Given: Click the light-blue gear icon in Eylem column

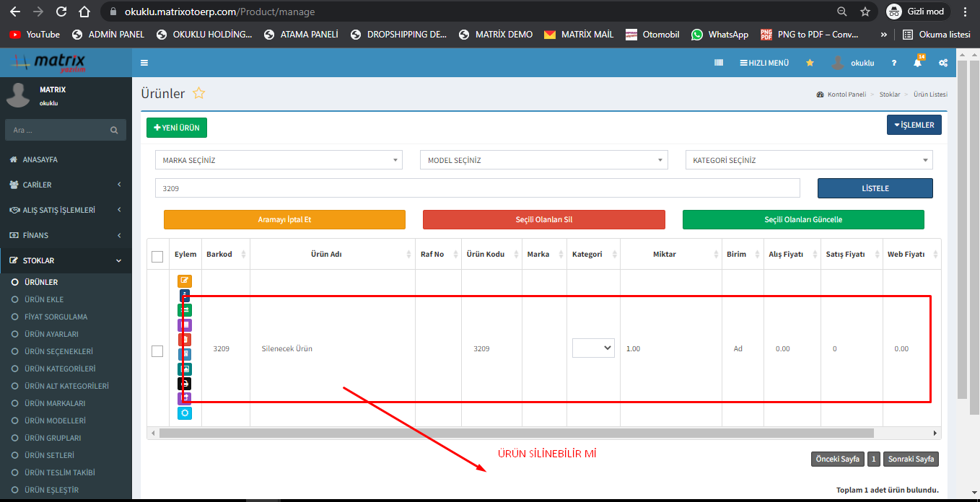Looking at the screenshot, I should click(x=185, y=413).
